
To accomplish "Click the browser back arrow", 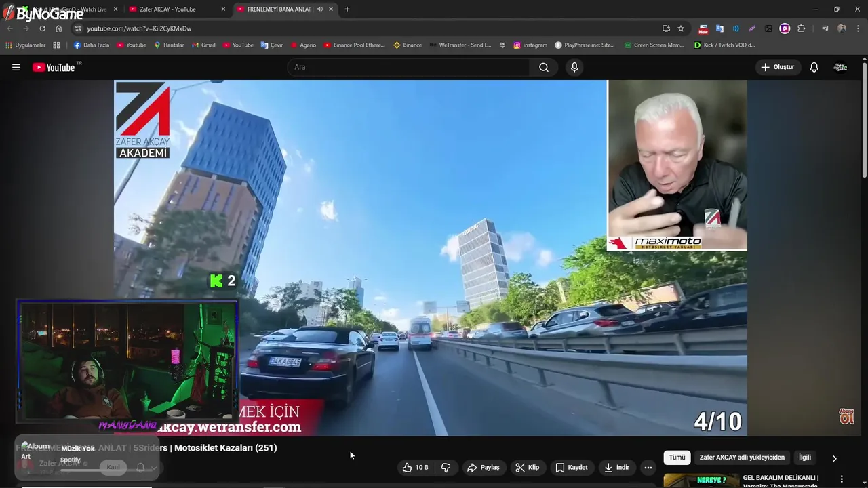I will point(9,28).
